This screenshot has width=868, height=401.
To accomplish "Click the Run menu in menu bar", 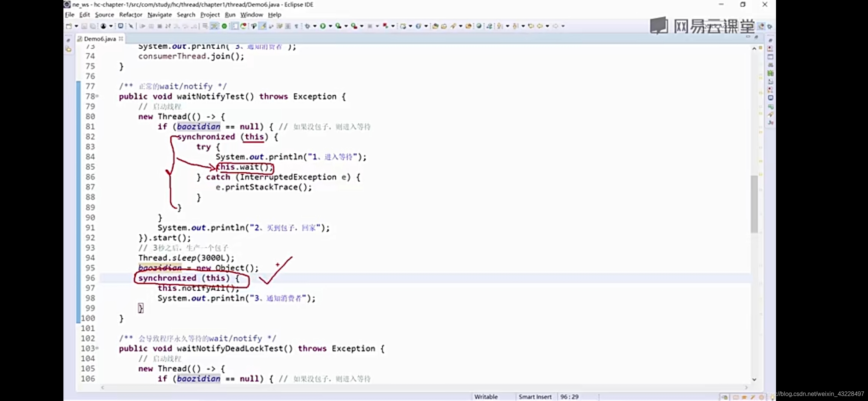I will (x=230, y=15).
